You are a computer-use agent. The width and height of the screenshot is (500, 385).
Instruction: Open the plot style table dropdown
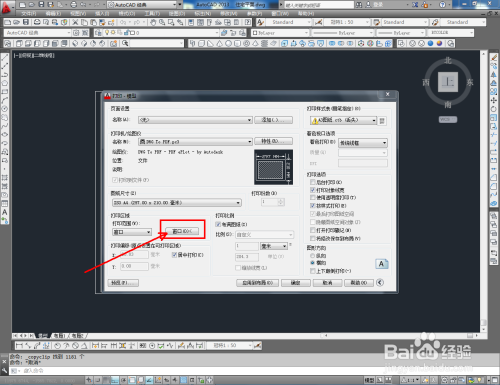[343, 120]
